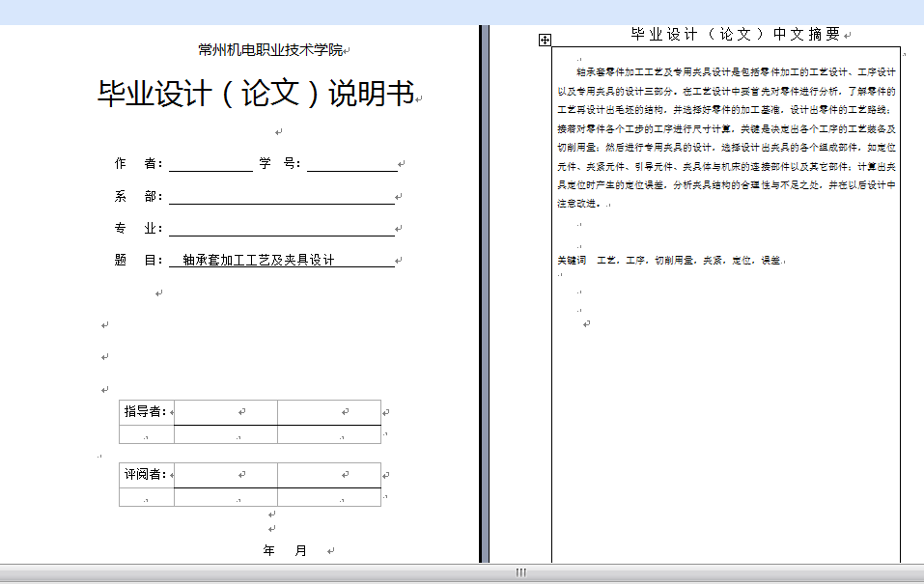The width and height of the screenshot is (924, 584).
Task: Click the label 题 目
Action: 138,260
